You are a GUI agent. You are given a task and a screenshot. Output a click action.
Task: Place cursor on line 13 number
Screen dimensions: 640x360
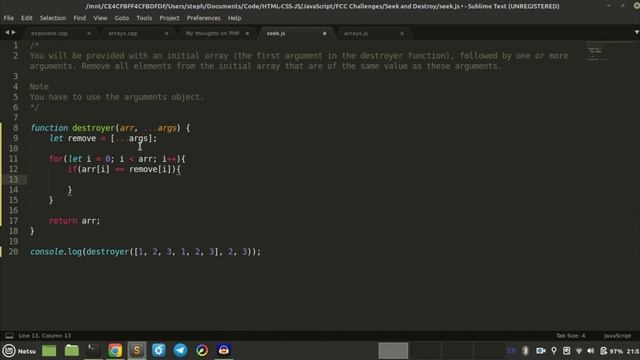pos(13,180)
